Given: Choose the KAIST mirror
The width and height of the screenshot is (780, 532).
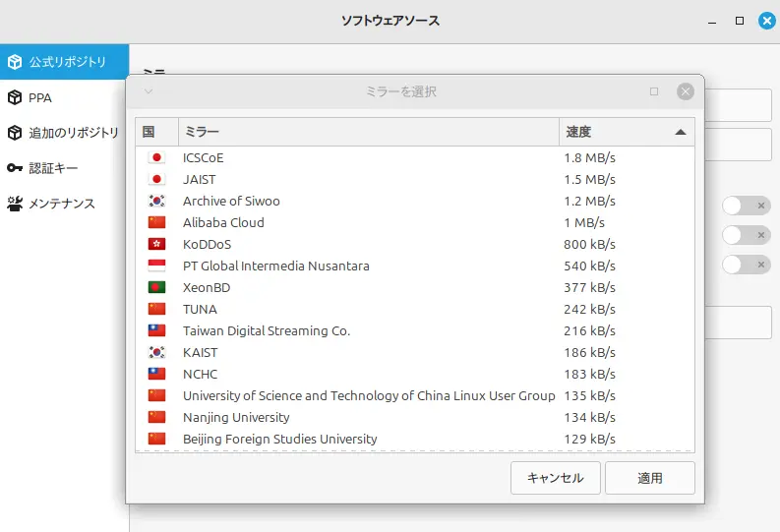Looking at the screenshot, I should click(x=415, y=352).
